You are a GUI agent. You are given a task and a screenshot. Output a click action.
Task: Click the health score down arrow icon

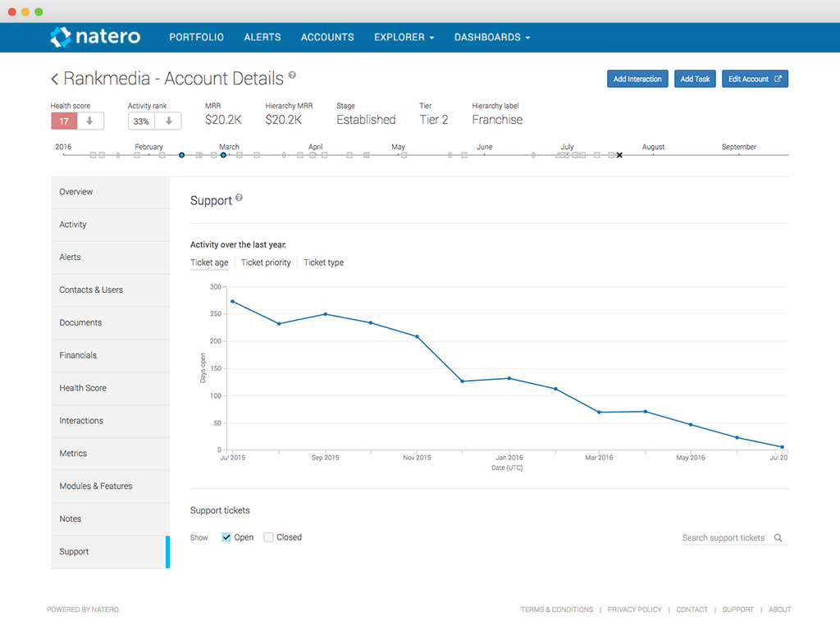(x=90, y=121)
